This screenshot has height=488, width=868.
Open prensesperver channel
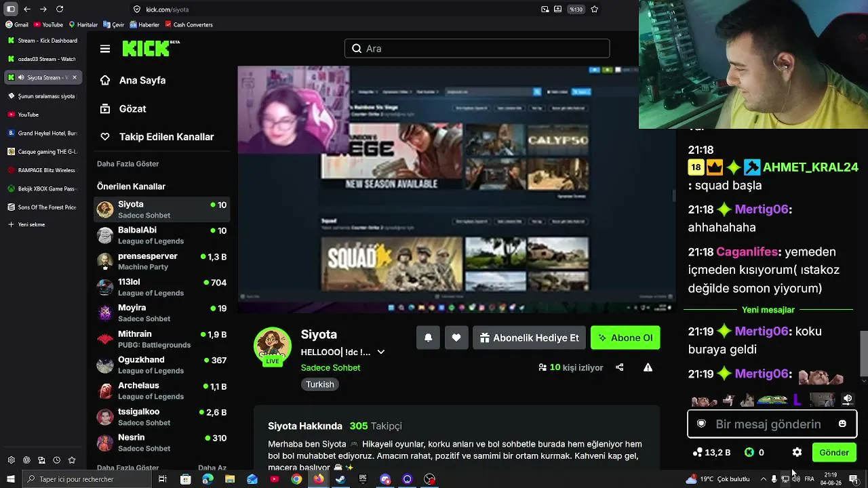(162, 261)
